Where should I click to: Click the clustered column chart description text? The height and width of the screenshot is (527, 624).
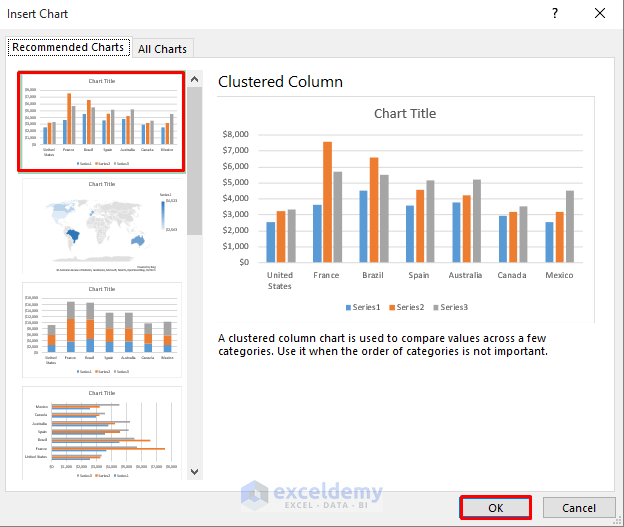(383, 345)
